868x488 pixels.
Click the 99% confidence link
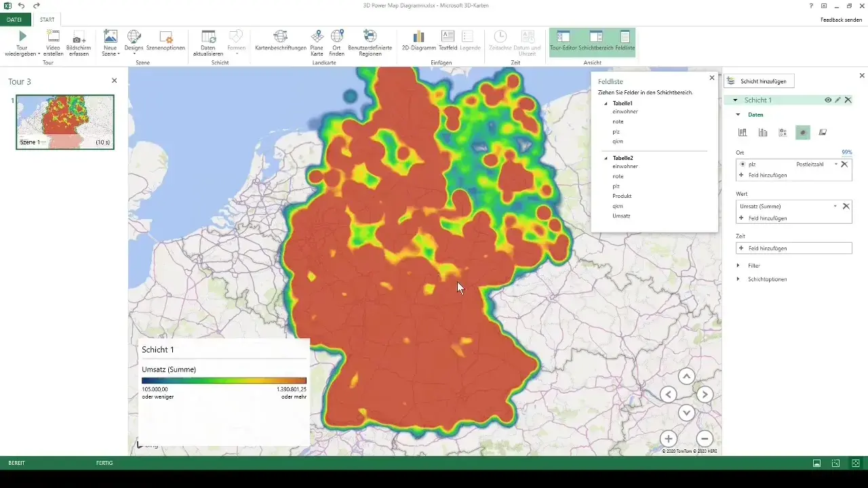[846, 152]
